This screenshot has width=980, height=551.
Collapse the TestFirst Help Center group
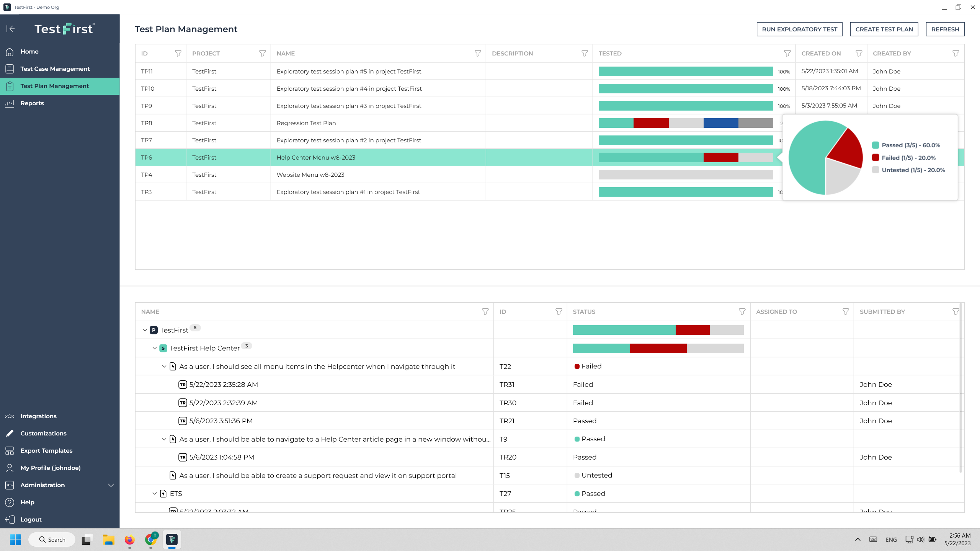[154, 348]
